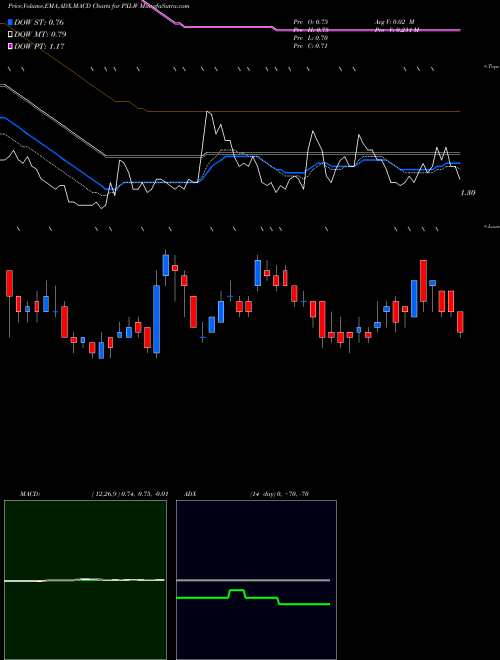Click the 'Pre H: 0.75' value

311,30
